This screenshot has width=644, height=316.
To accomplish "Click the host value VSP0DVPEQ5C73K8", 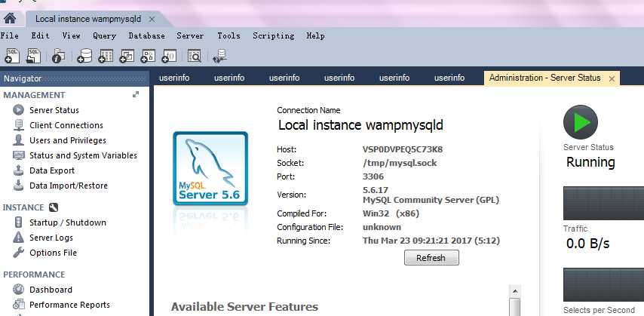I will (x=403, y=149).
